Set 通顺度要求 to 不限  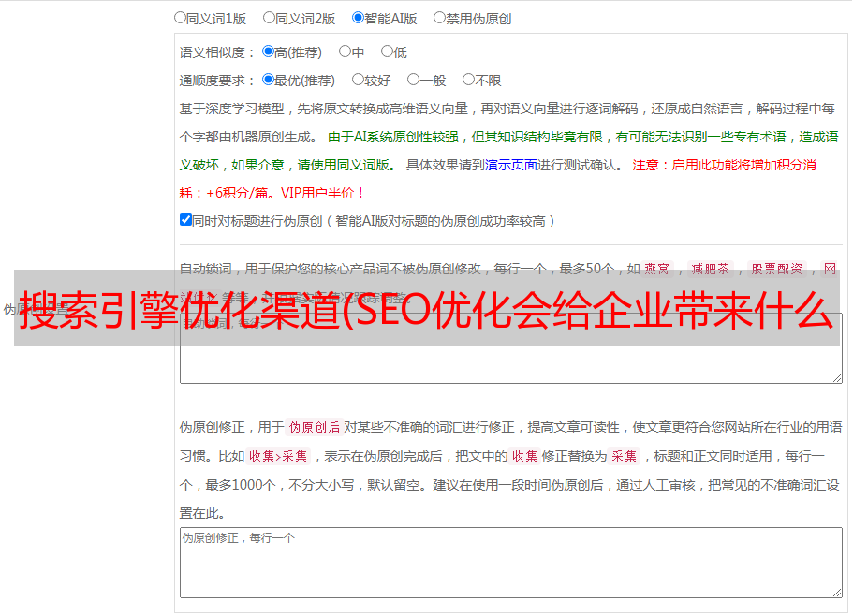(468, 80)
